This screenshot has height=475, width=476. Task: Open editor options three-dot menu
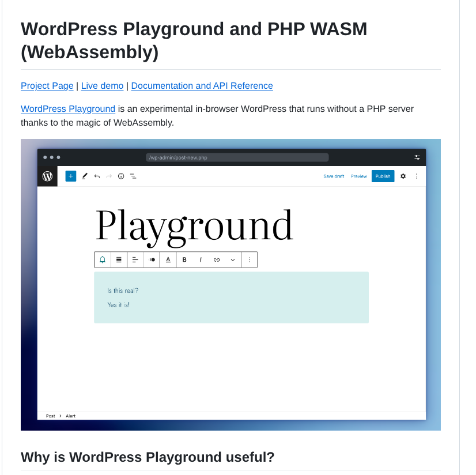click(x=417, y=176)
